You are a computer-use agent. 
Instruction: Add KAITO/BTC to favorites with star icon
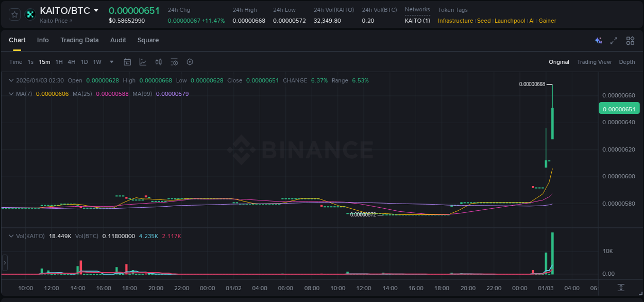click(x=15, y=14)
